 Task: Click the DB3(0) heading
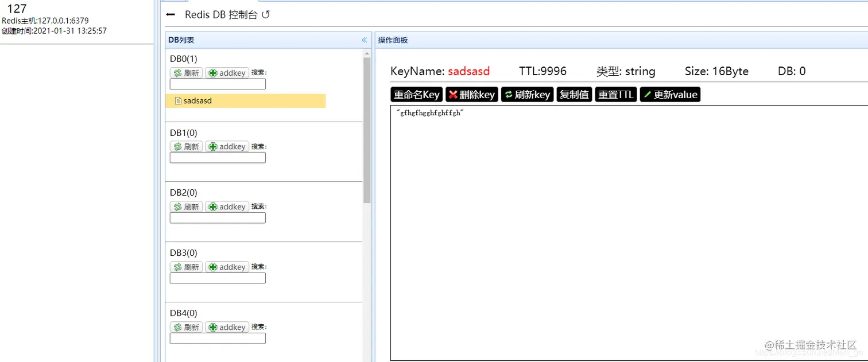point(184,253)
